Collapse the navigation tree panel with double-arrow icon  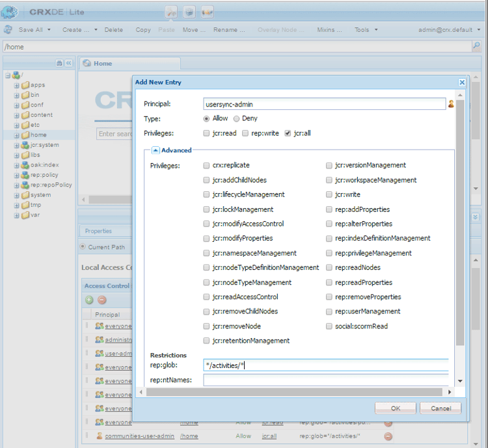[68, 63]
